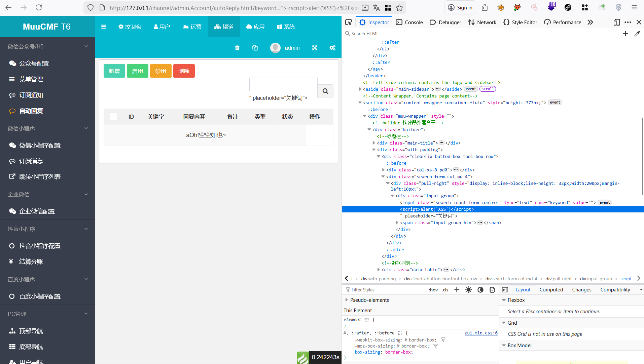Toggle the :hov pseudo-class panel
644x364 pixels.
[433, 290]
